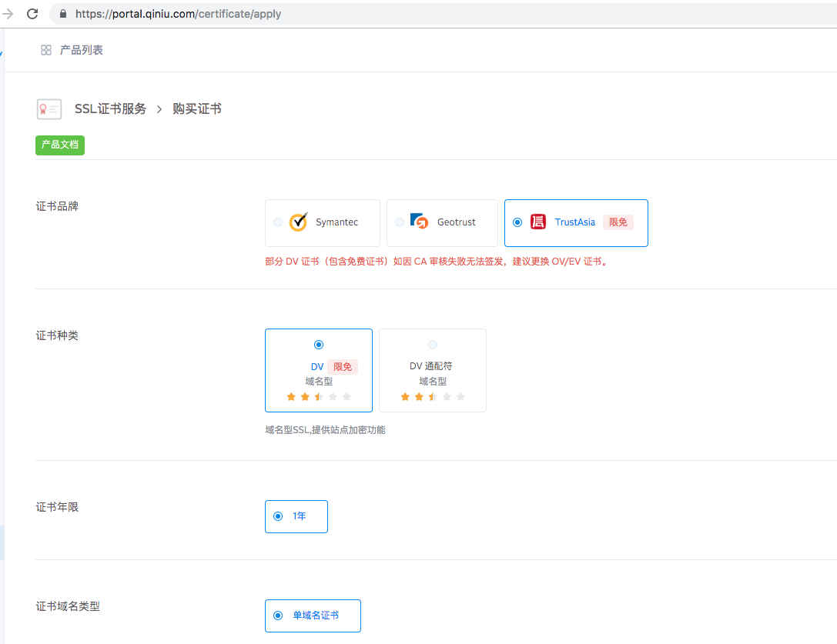Image resolution: width=837 pixels, height=644 pixels.
Task: Click 限免 badge on DV card
Action: tap(343, 367)
